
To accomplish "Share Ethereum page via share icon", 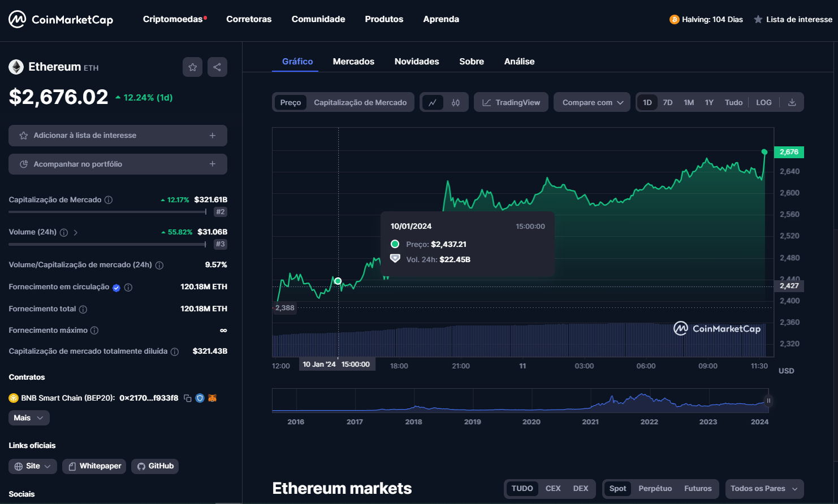I will coord(217,67).
